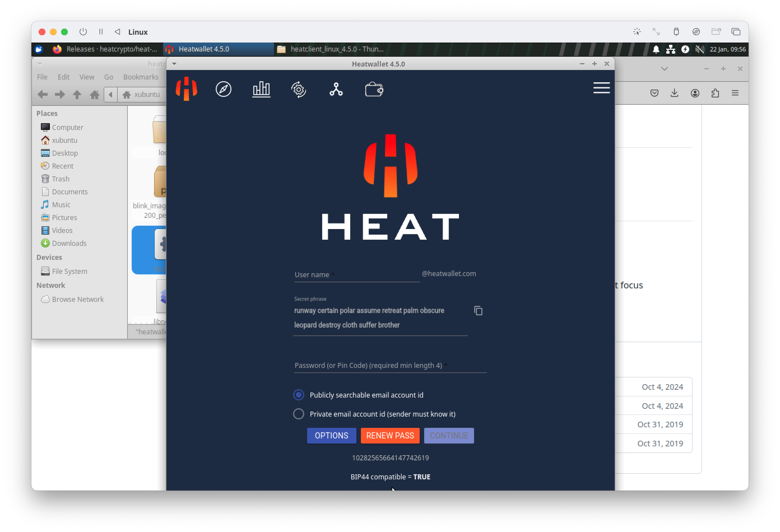Go to parent folder in Thunar
The height and width of the screenshot is (532, 780).
[x=77, y=95]
